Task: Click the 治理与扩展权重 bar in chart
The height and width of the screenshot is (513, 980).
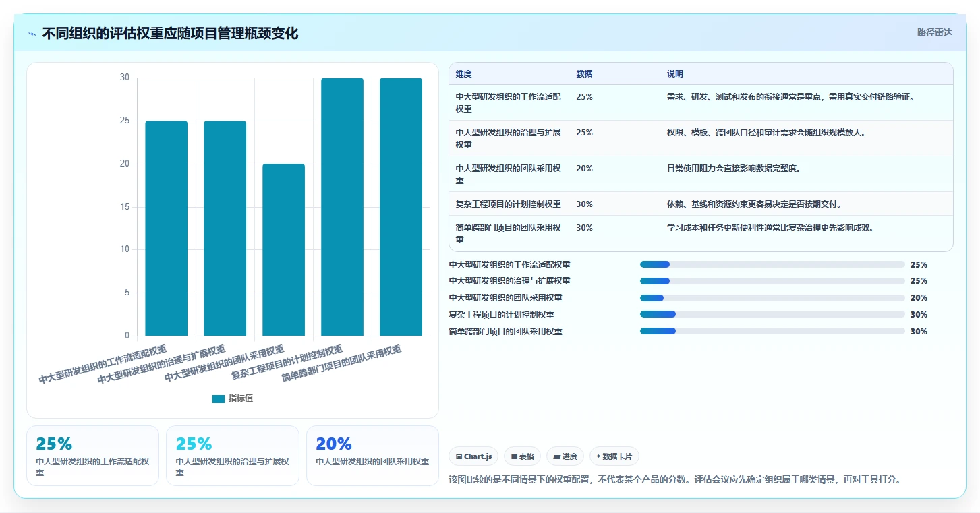Action: click(225, 229)
